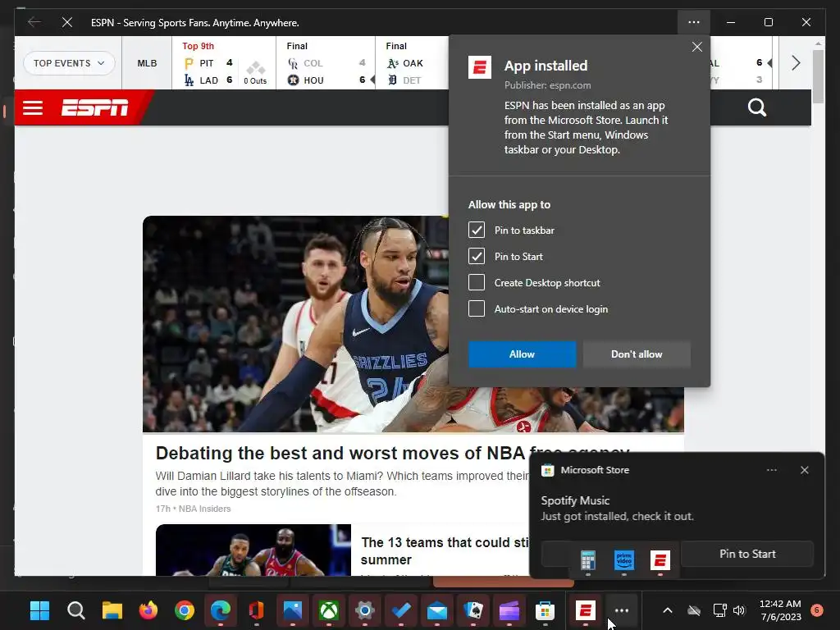The image size is (840, 630).
Task: Open the ESPN hamburger menu
Action: (33, 107)
